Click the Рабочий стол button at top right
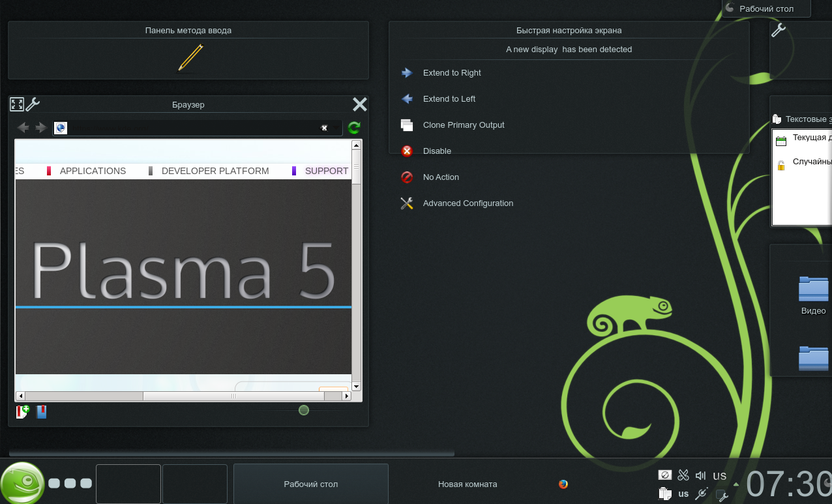 coord(767,8)
